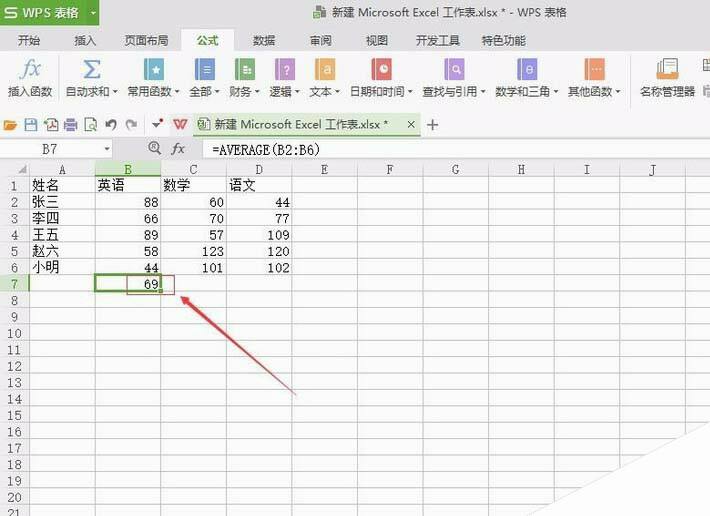710x516 pixels.
Task: Click the plus button to add new document
Action: click(432, 124)
